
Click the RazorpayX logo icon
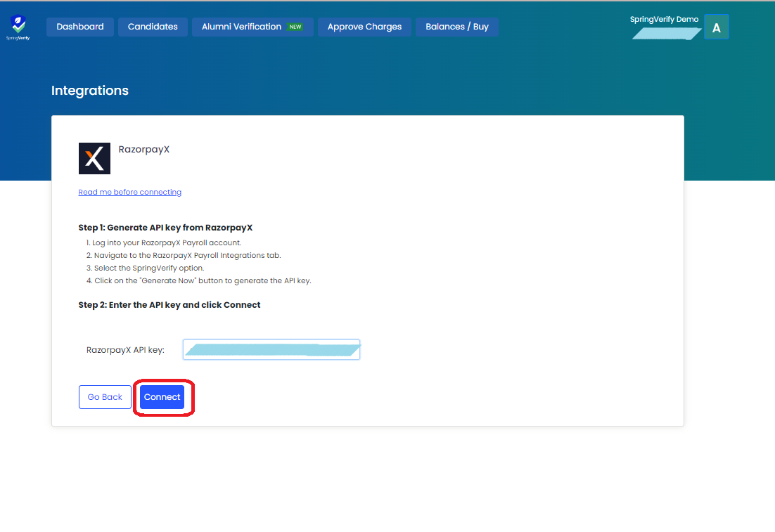[x=94, y=158]
